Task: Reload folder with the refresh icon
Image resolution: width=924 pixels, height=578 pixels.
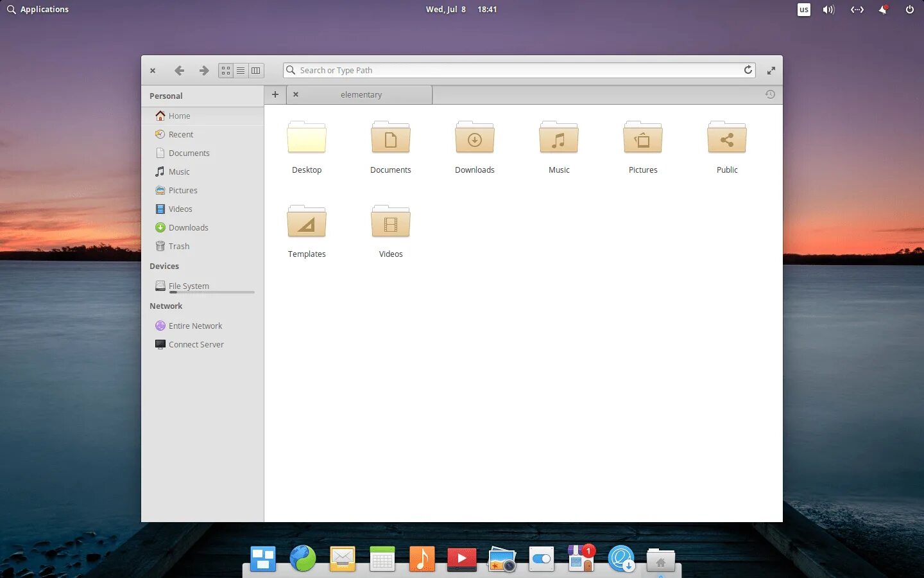Action: [748, 70]
